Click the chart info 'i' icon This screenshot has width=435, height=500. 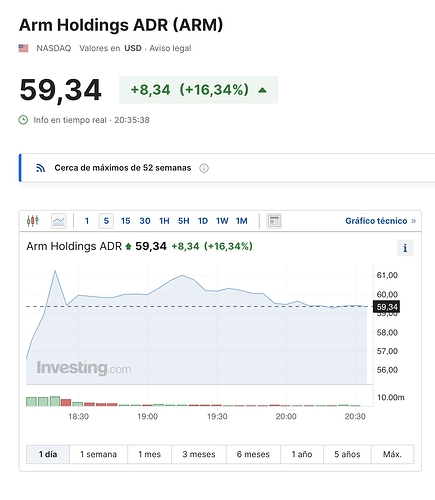point(405,248)
